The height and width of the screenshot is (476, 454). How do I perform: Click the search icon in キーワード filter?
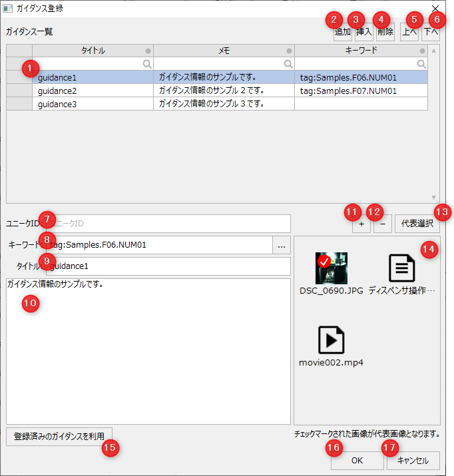tap(421, 64)
